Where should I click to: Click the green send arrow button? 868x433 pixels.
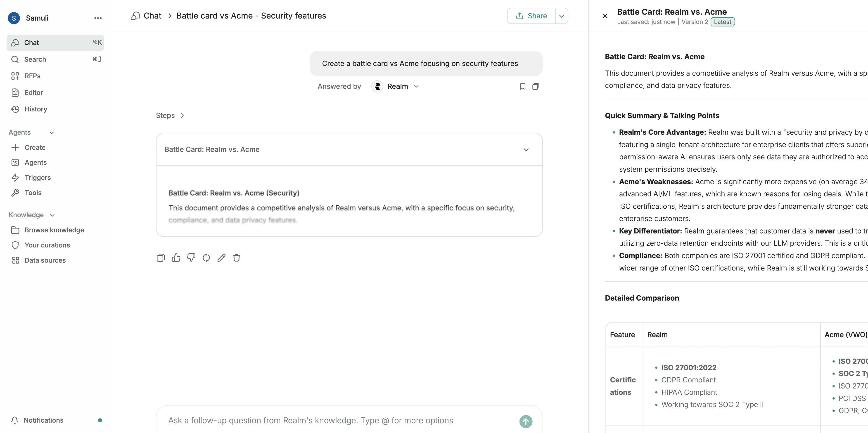click(526, 421)
